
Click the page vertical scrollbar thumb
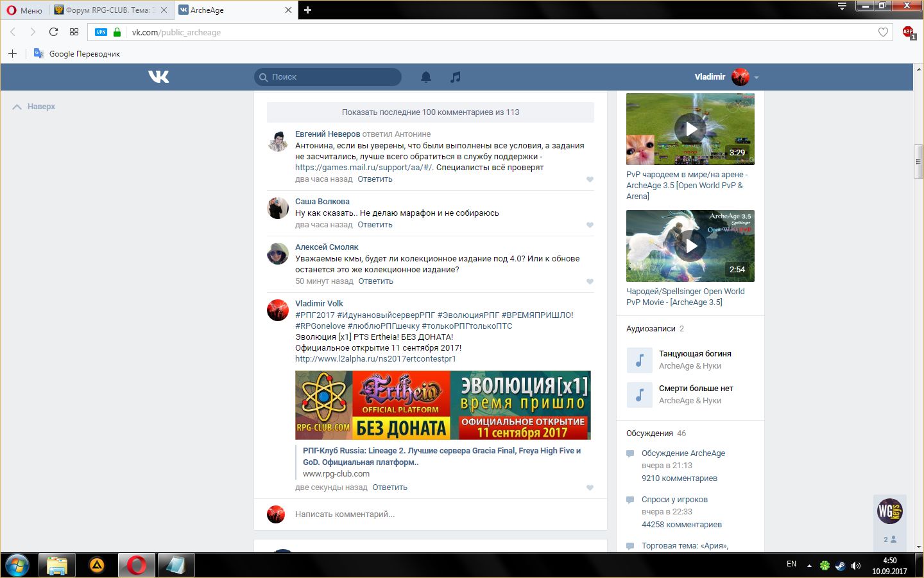click(919, 162)
